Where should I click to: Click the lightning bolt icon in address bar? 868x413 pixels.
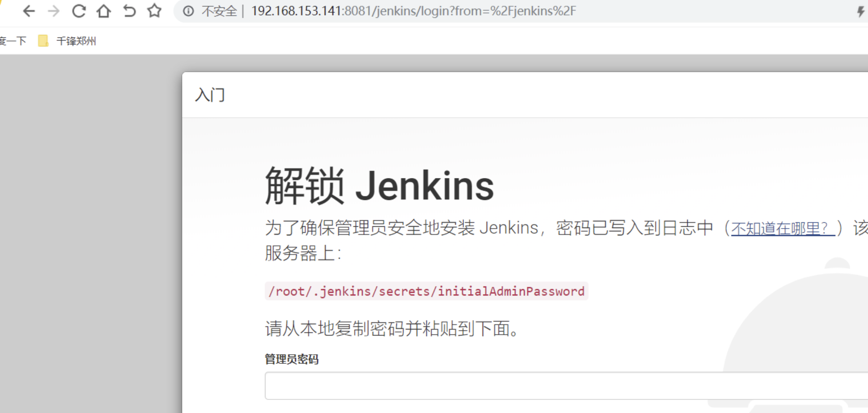[x=860, y=11]
